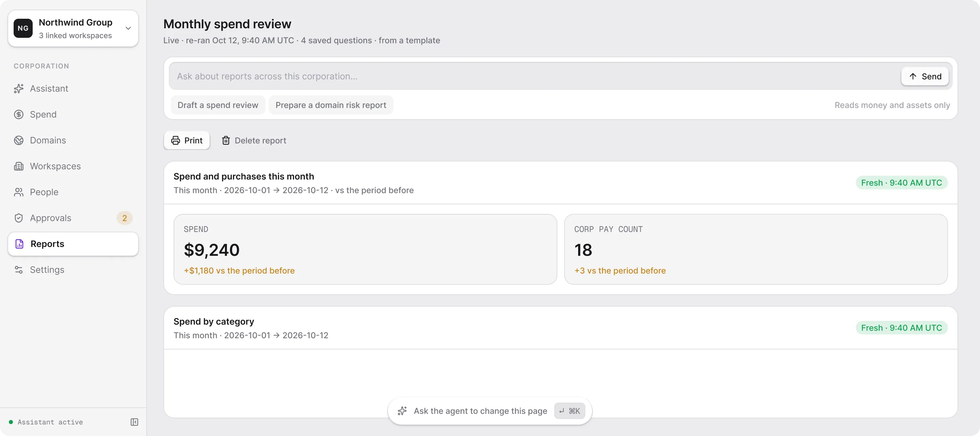Viewport: 980px width, 436px height.
Task: Click the Workspaces building icon
Action: (x=19, y=167)
